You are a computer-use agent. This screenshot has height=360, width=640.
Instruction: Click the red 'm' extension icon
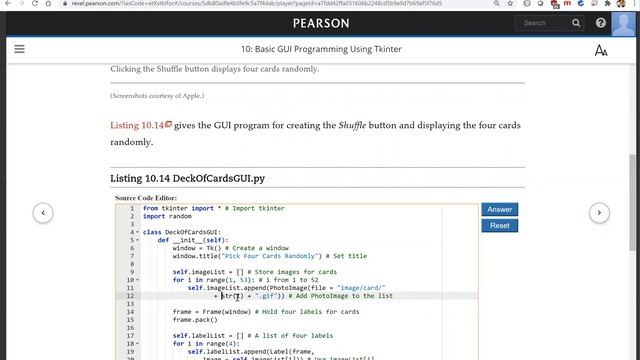pos(567,3)
